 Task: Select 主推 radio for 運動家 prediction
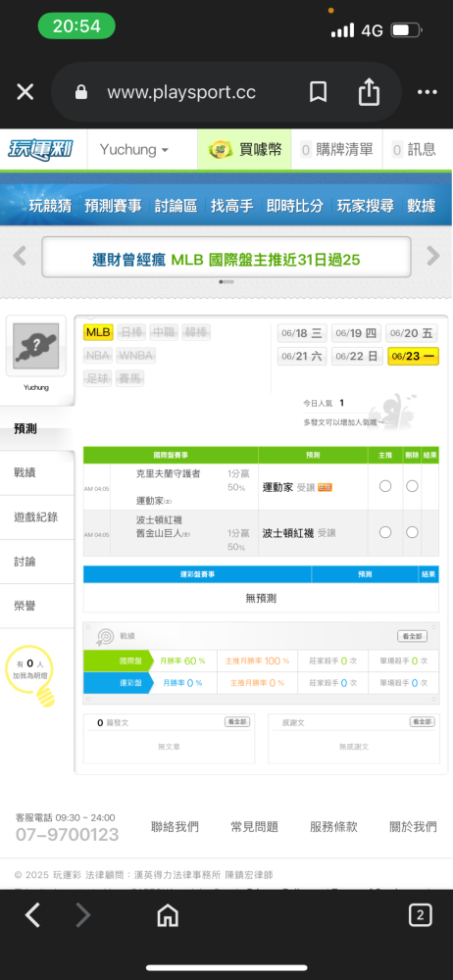point(385,486)
